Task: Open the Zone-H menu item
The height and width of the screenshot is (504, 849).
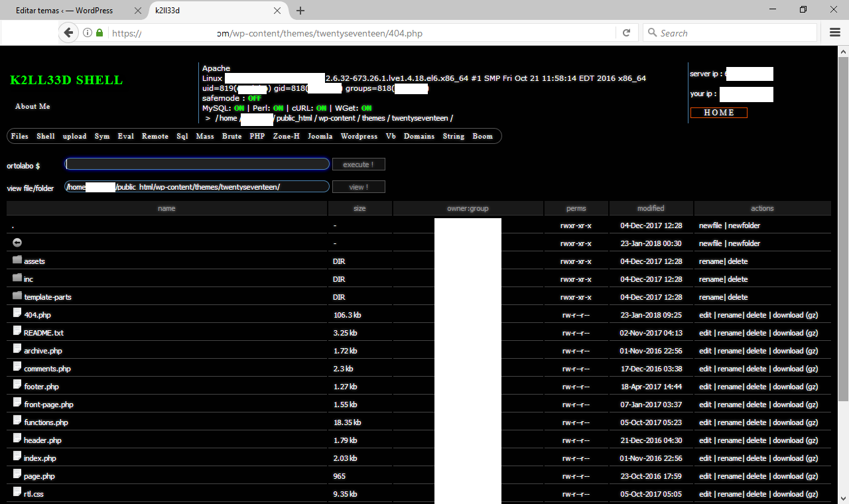Action: click(287, 136)
